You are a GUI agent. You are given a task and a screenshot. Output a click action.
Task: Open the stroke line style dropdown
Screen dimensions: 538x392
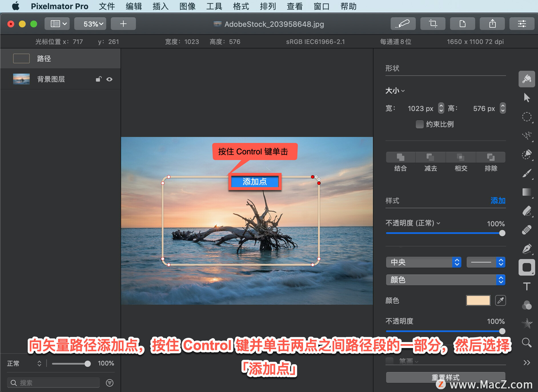point(486,262)
